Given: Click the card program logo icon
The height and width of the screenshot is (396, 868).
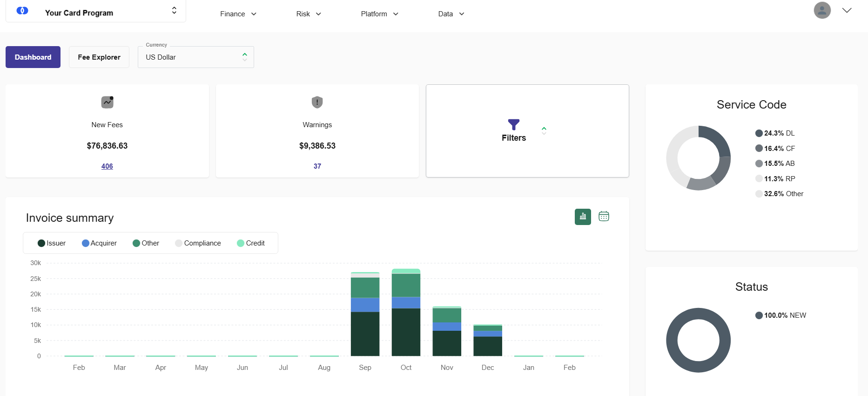Looking at the screenshot, I should click(x=22, y=11).
